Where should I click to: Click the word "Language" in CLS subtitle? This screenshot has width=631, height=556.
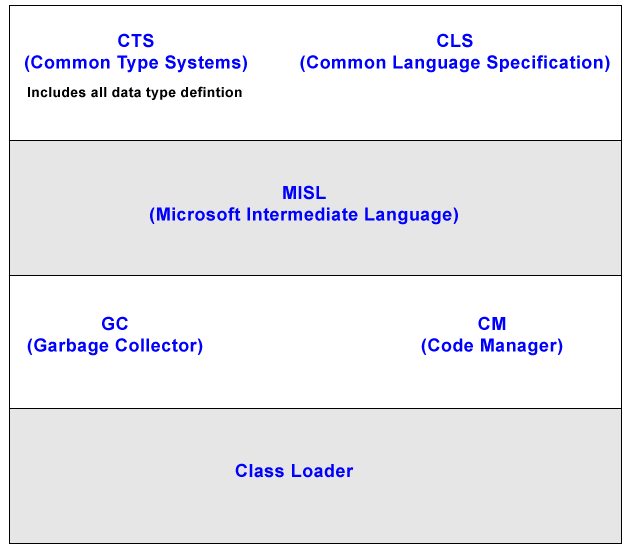436,63
